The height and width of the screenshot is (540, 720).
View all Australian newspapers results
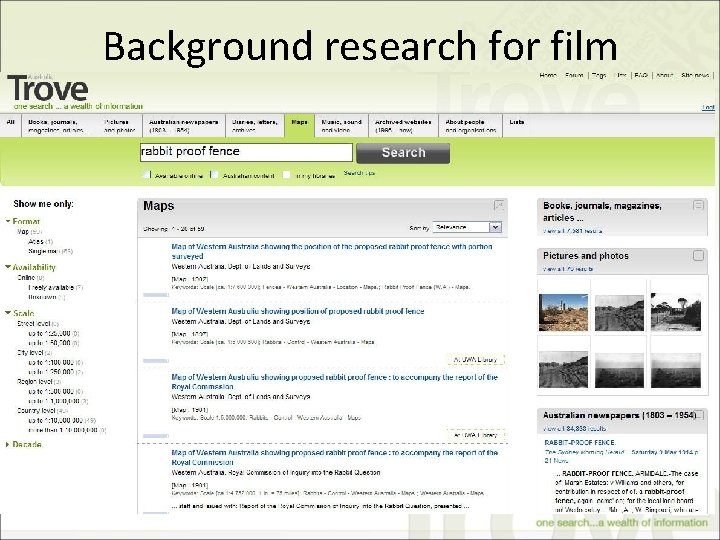point(574,428)
